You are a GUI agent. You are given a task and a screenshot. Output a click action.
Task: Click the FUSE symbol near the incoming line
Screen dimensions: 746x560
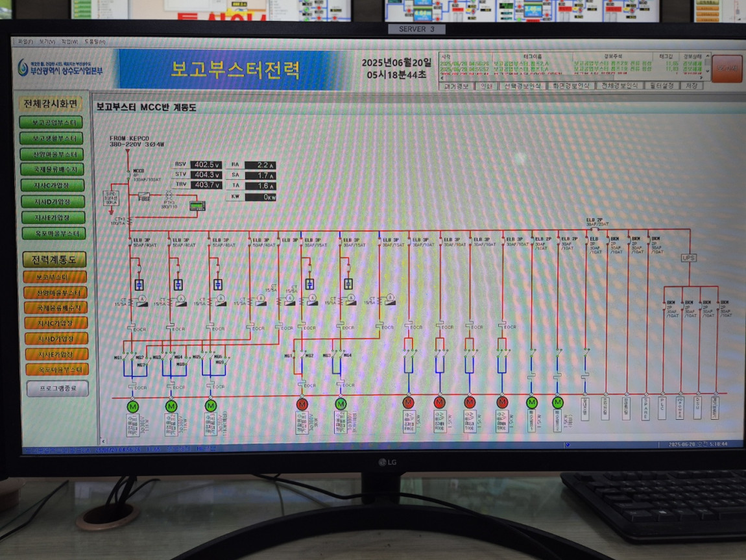coord(144,196)
